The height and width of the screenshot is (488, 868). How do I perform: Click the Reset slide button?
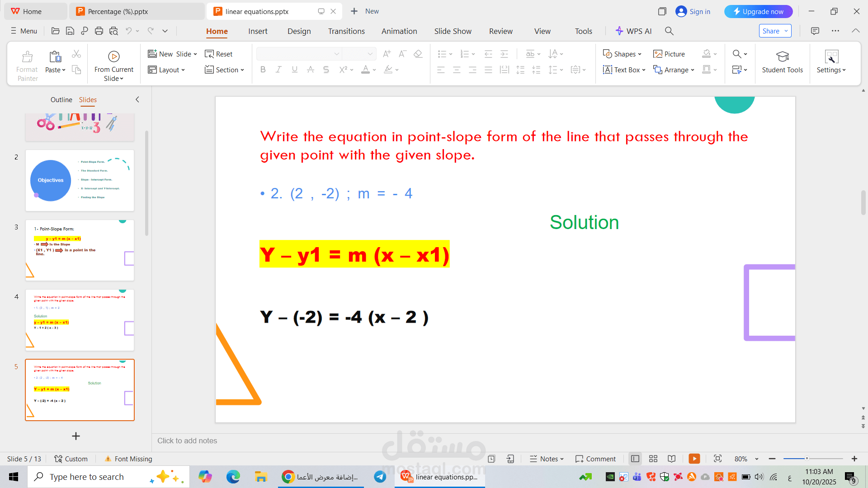point(219,54)
